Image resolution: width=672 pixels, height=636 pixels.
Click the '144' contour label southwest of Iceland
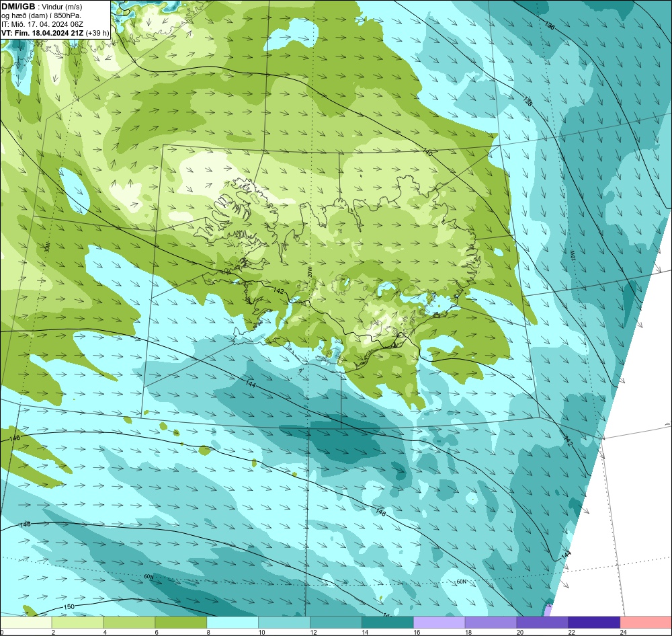coord(251,385)
